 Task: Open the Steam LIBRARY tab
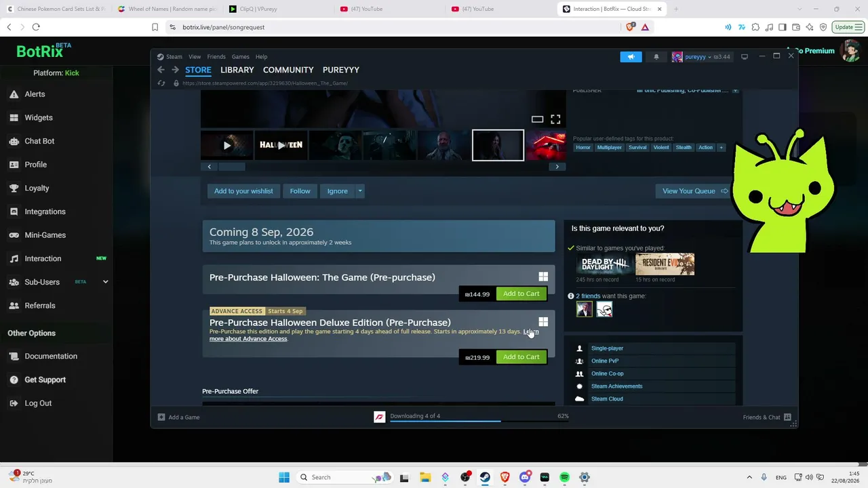[237, 70]
